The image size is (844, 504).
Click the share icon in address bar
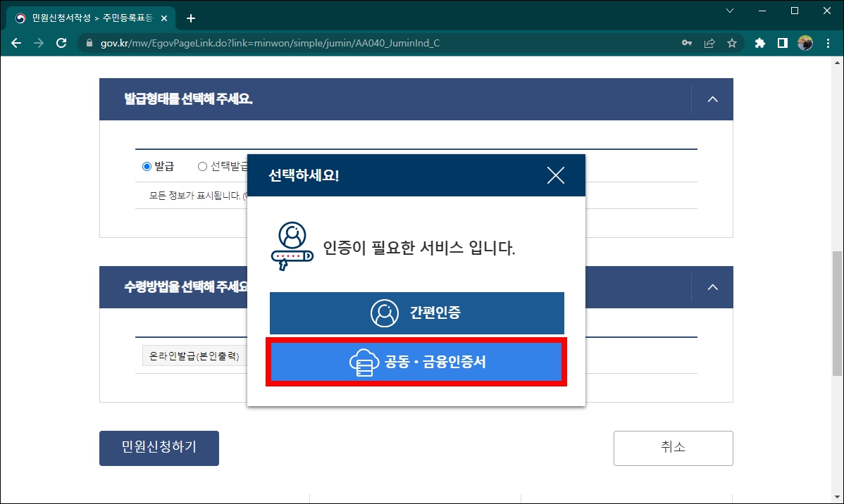(709, 43)
